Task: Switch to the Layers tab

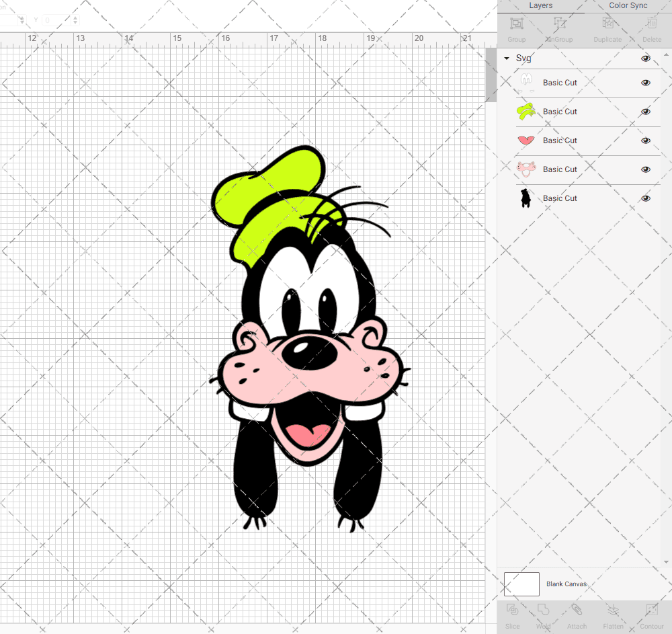Action: pyautogui.click(x=540, y=5)
